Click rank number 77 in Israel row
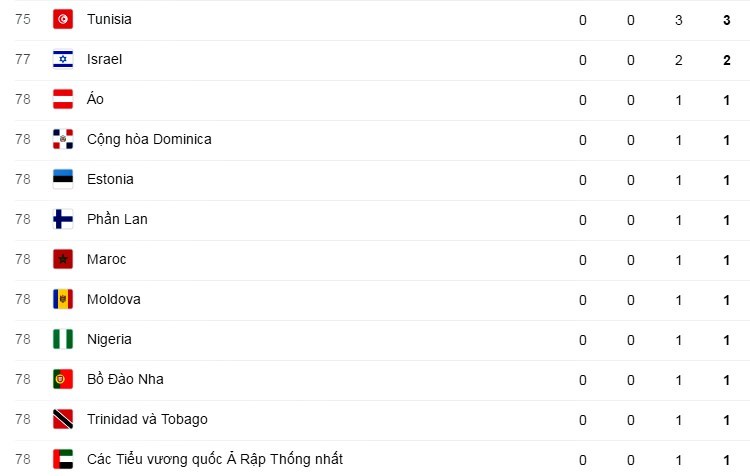Viewport: 750px width, 476px height. (x=23, y=59)
